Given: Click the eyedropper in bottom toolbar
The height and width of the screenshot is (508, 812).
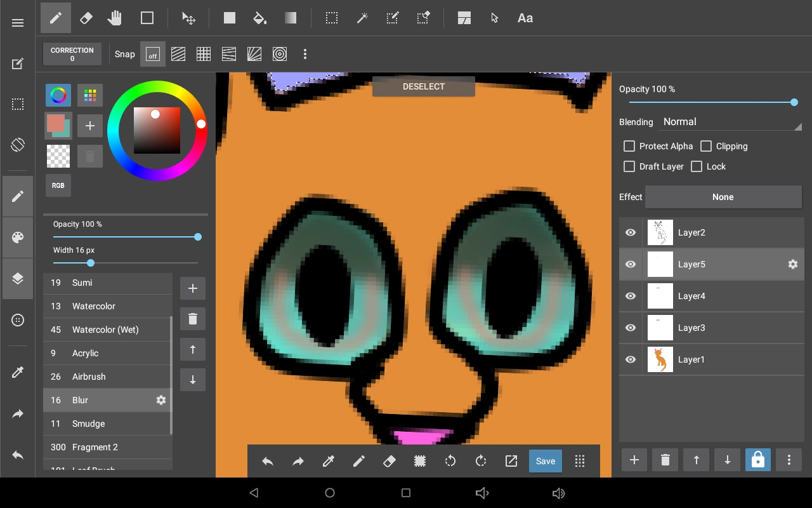Looking at the screenshot, I should (x=329, y=462).
